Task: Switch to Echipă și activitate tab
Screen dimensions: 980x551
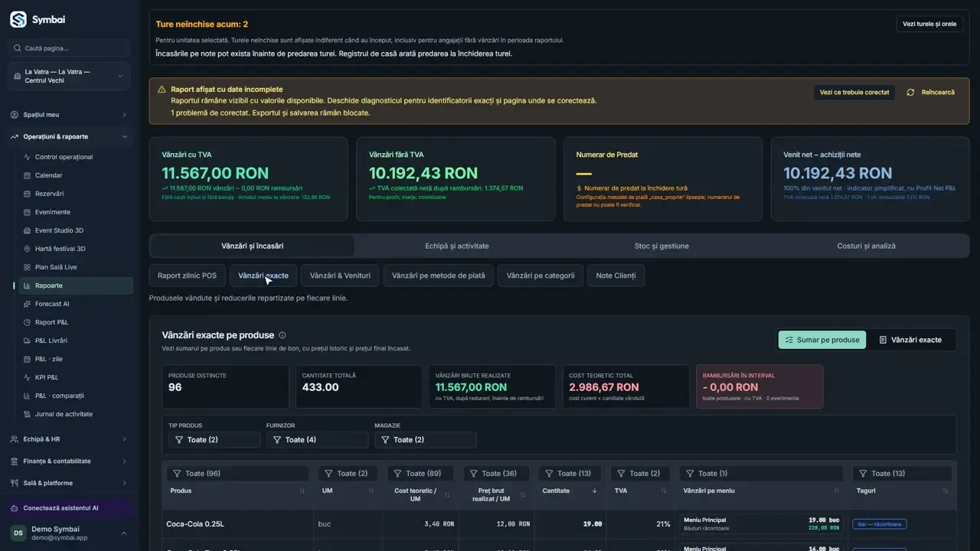Action: tap(457, 246)
